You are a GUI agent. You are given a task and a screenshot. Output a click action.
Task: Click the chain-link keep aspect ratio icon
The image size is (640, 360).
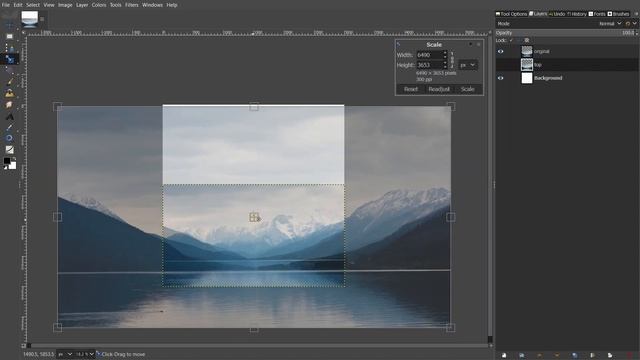tap(452, 60)
